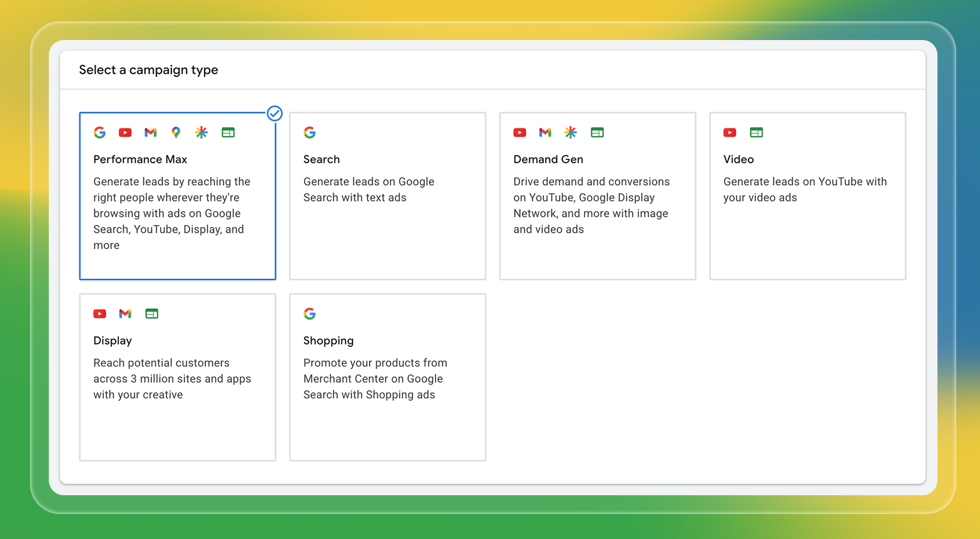
Task: Click the YouTube icon in Video card
Action: coord(730,133)
